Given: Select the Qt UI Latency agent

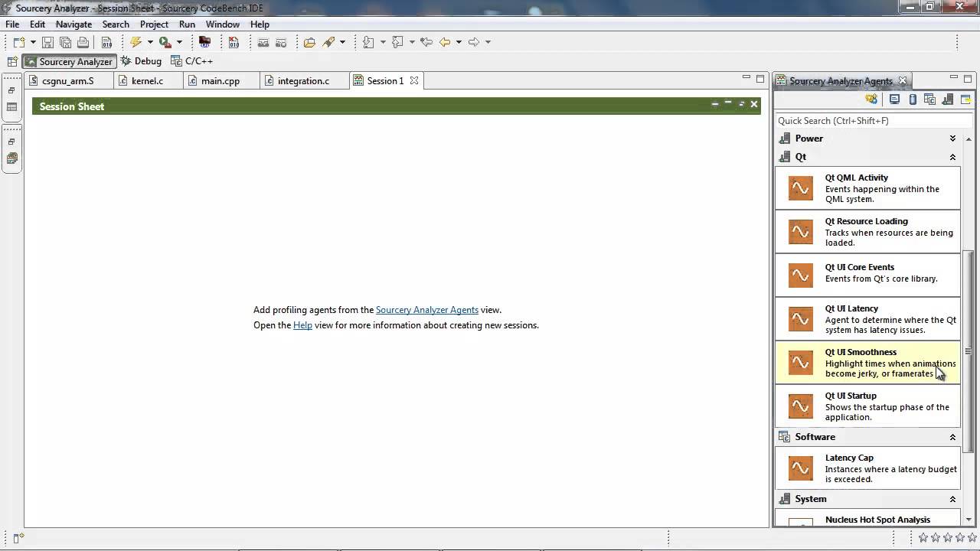Looking at the screenshot, I should tap(867, 318).
